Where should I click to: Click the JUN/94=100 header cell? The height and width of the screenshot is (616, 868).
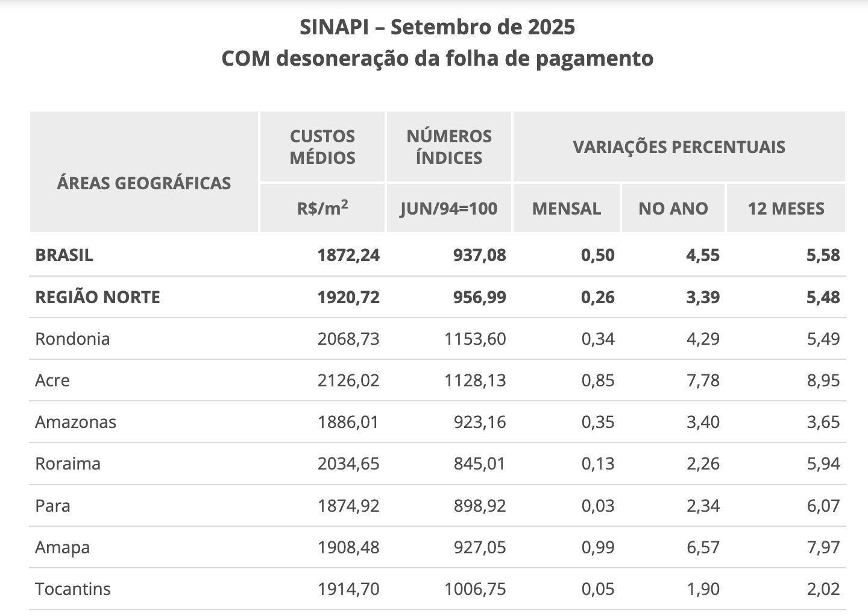[x=449, y=209]
